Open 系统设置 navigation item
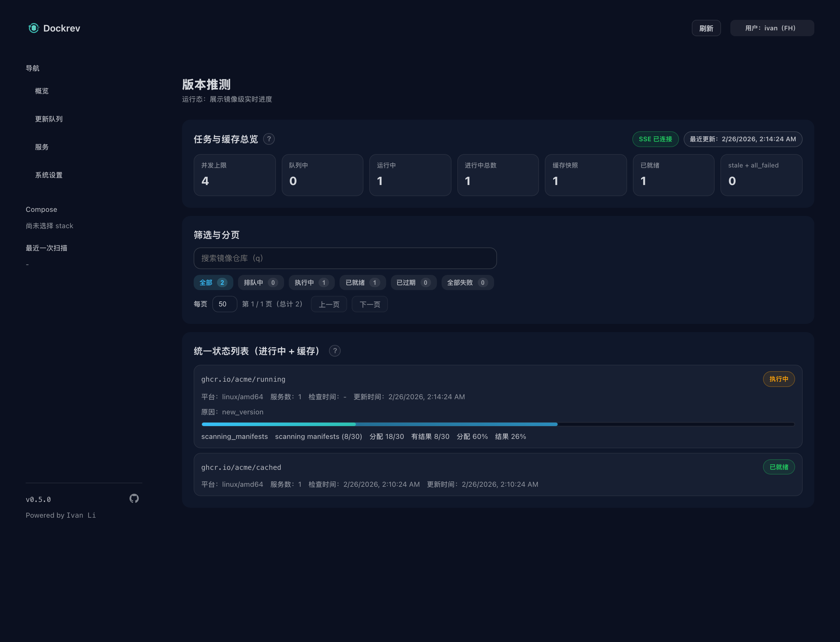 pyautogui.click(x=49, y=175)
